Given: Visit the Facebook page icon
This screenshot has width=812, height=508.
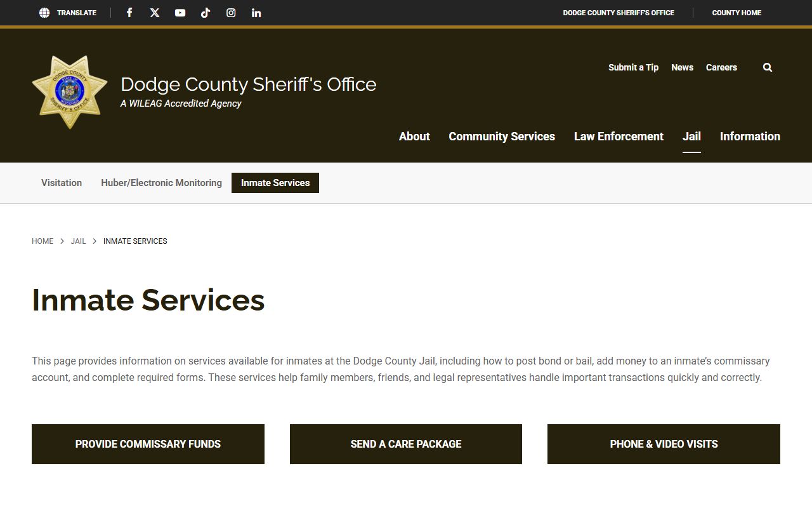Looking at the screenshot, I should tap(129, 13).
